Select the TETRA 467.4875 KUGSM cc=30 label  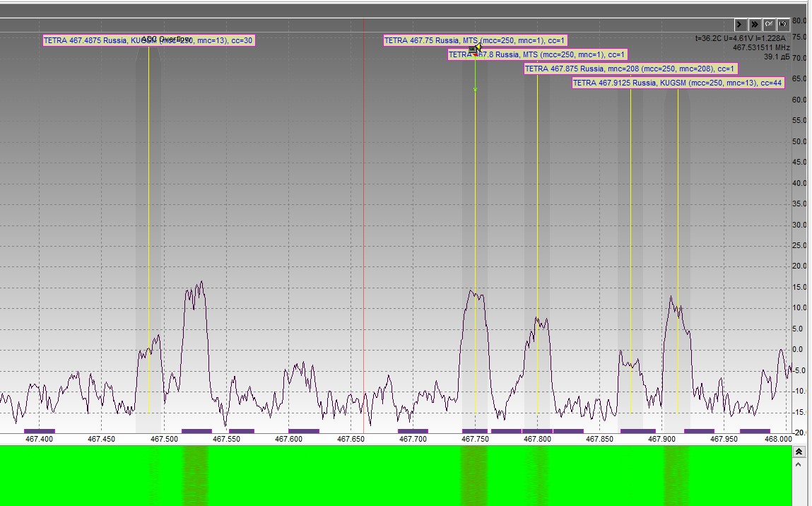(x=148, y=40)
